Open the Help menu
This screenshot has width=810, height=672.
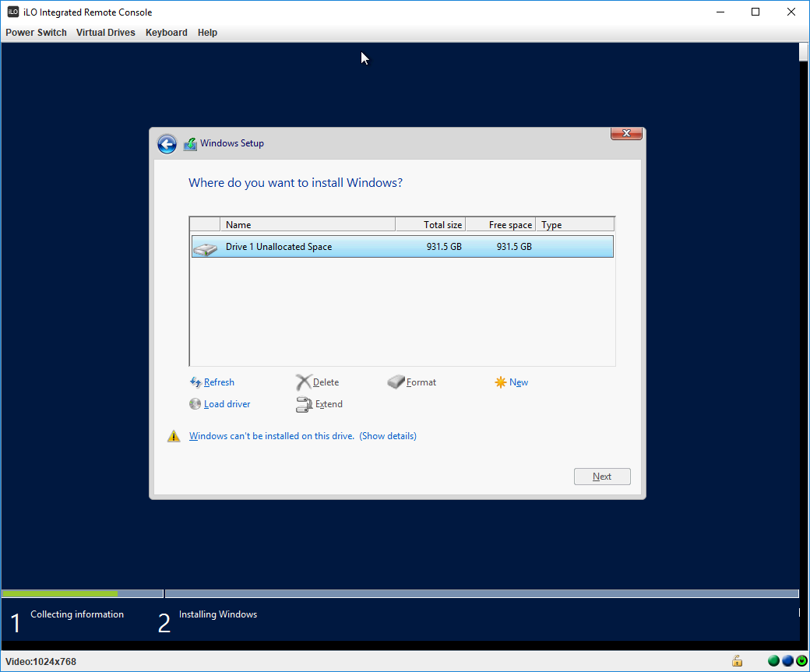click(207, 33)
